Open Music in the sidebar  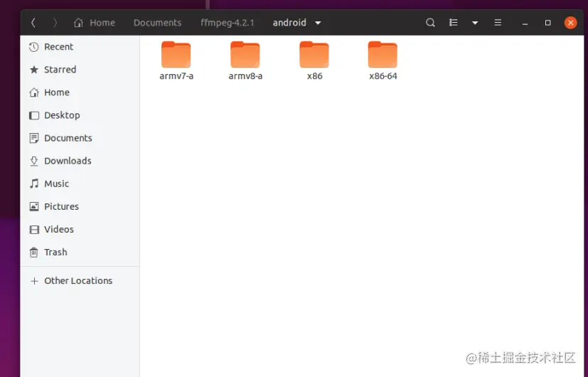pos(80,184)
